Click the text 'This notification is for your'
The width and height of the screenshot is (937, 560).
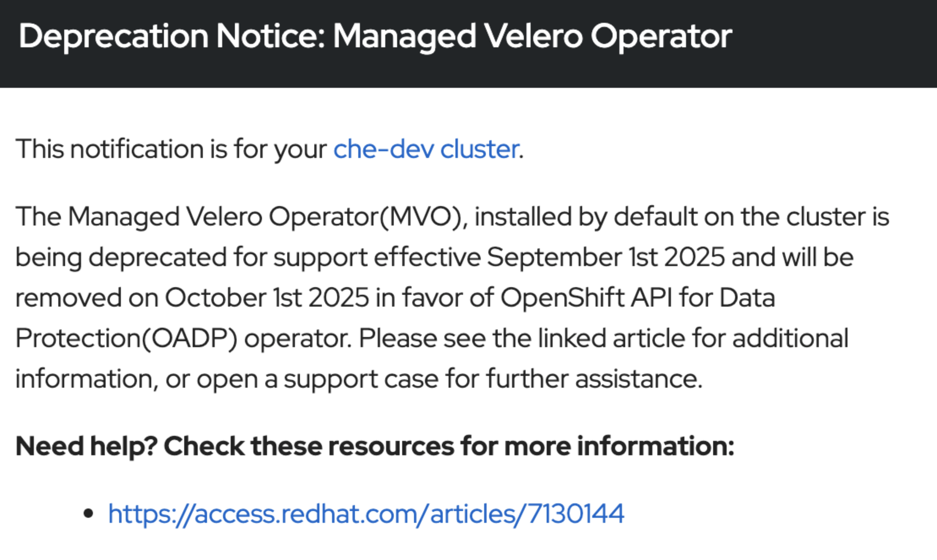click(171, 149)
